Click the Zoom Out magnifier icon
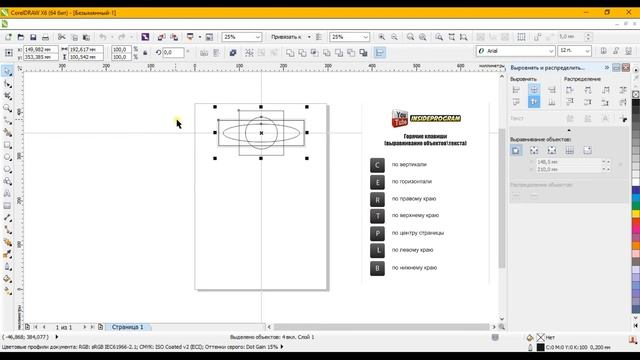 click(x=394, y=37)
